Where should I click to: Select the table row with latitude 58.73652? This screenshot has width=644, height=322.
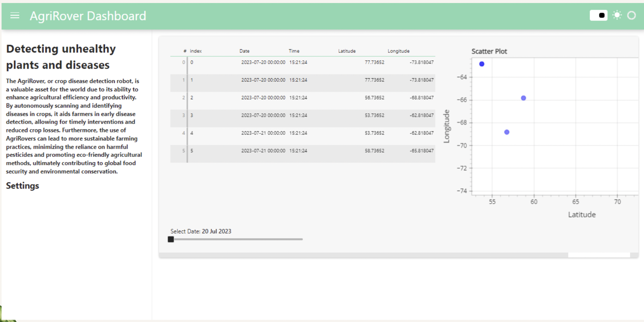point(305,151)
